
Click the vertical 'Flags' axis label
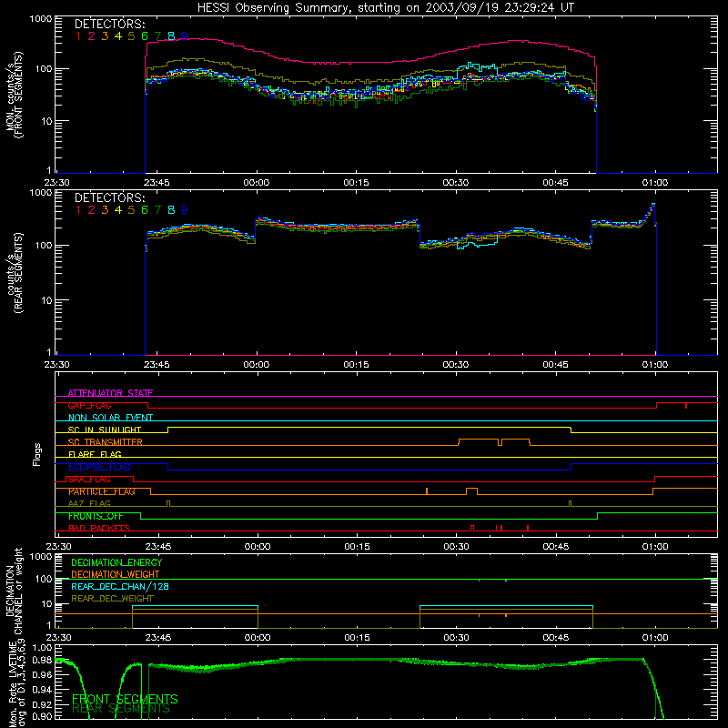tap(37, 454)
